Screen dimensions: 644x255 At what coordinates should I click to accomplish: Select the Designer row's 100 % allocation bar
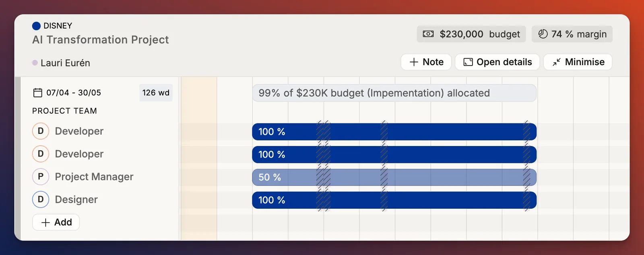click(x=394, y=200)
